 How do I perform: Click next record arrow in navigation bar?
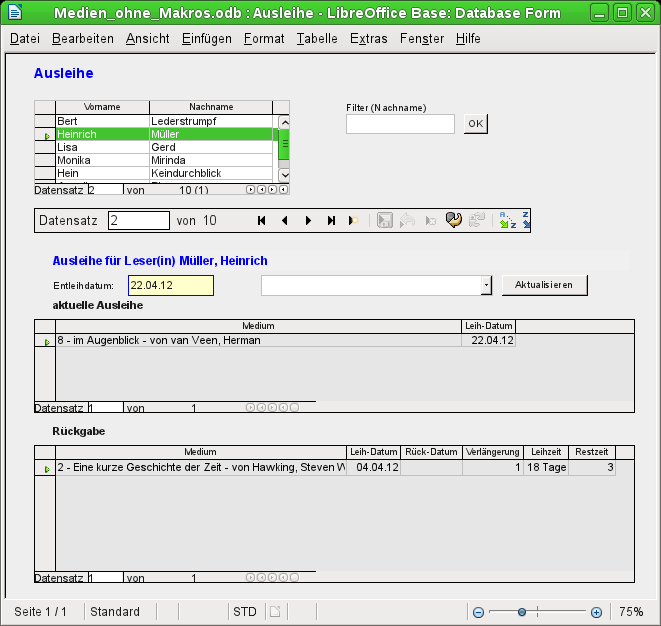(x=308, y=221)
